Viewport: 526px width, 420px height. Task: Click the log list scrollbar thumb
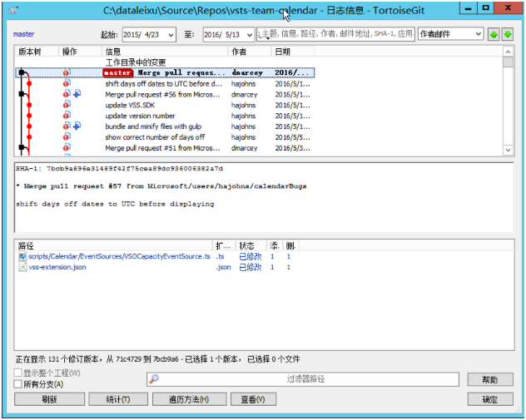(508, 62)
